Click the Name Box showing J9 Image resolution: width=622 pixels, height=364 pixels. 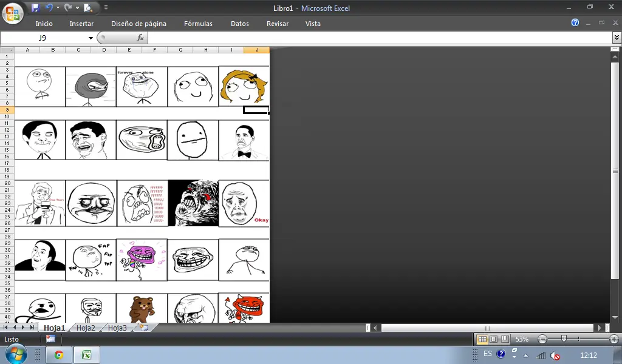(x=43, y=38)
